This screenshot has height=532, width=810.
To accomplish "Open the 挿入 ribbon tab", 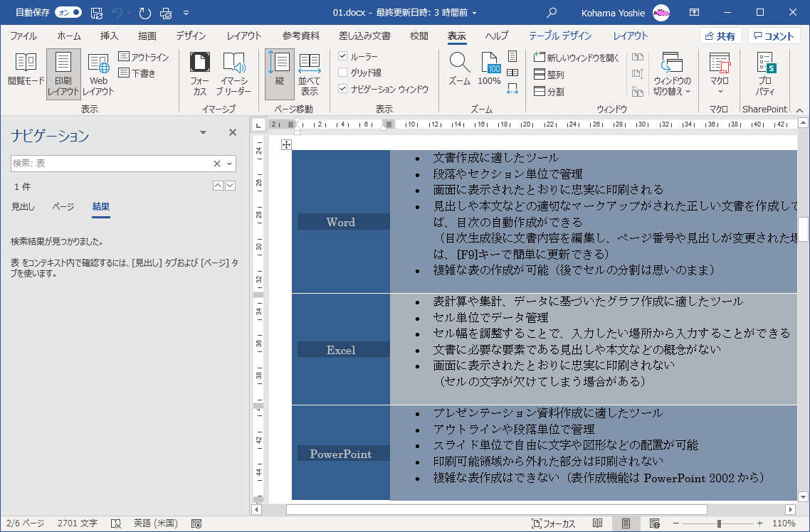I will click(109, 36).
